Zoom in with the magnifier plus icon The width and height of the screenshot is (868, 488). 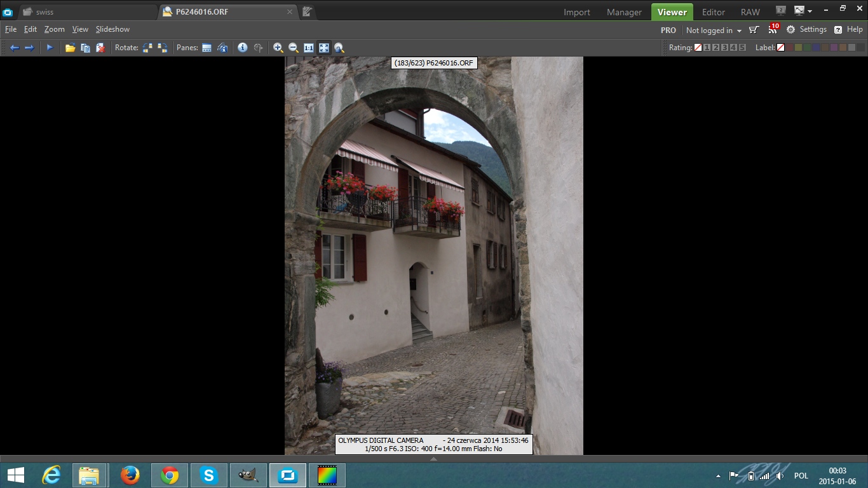[x=278, y=48]
